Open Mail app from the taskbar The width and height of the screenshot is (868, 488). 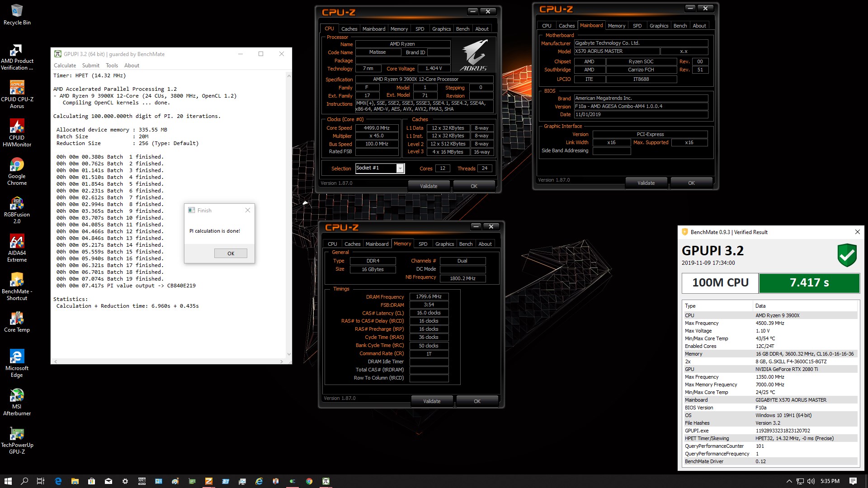[108, 481]
